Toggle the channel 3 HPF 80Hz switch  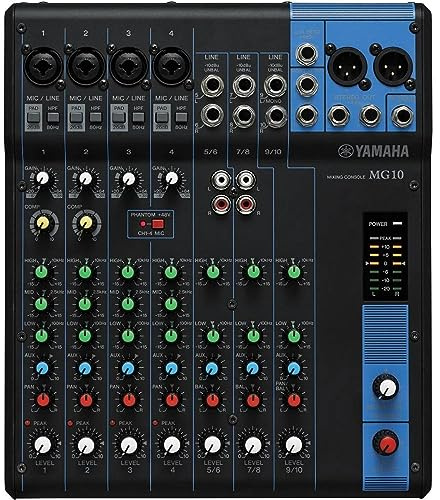click(x=138, y=117)
